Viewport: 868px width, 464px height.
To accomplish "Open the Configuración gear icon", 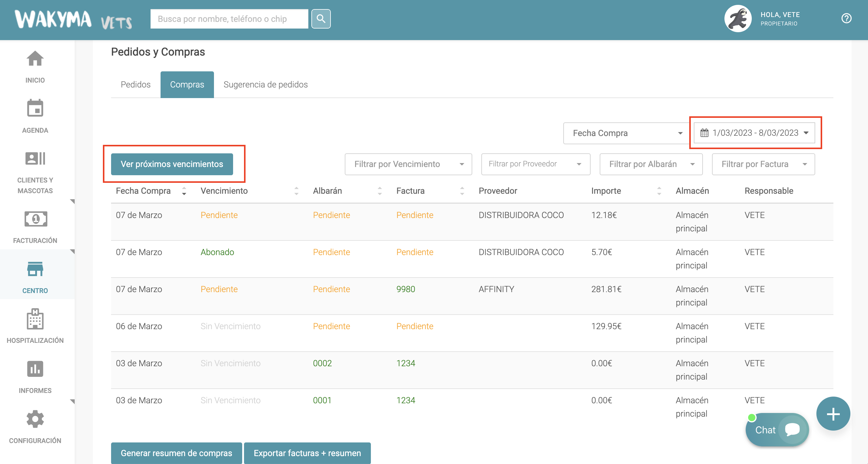I will (35, 419).
